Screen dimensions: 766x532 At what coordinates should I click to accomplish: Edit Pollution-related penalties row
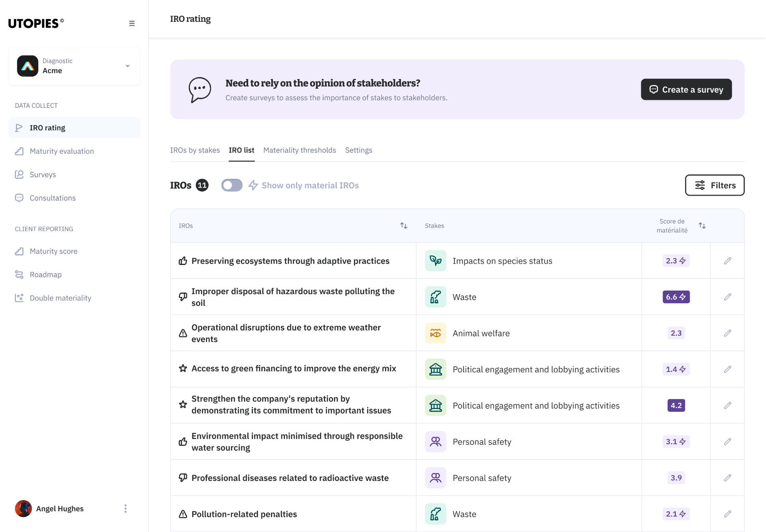(x=727, y=514)
